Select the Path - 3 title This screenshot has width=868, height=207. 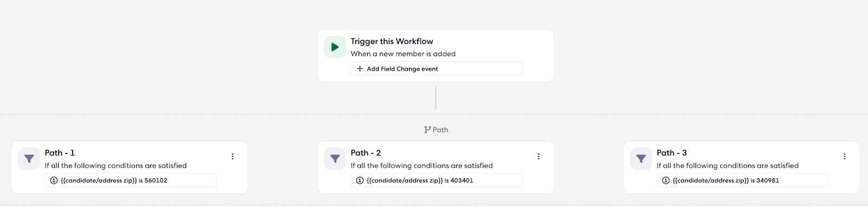point(672,153)
